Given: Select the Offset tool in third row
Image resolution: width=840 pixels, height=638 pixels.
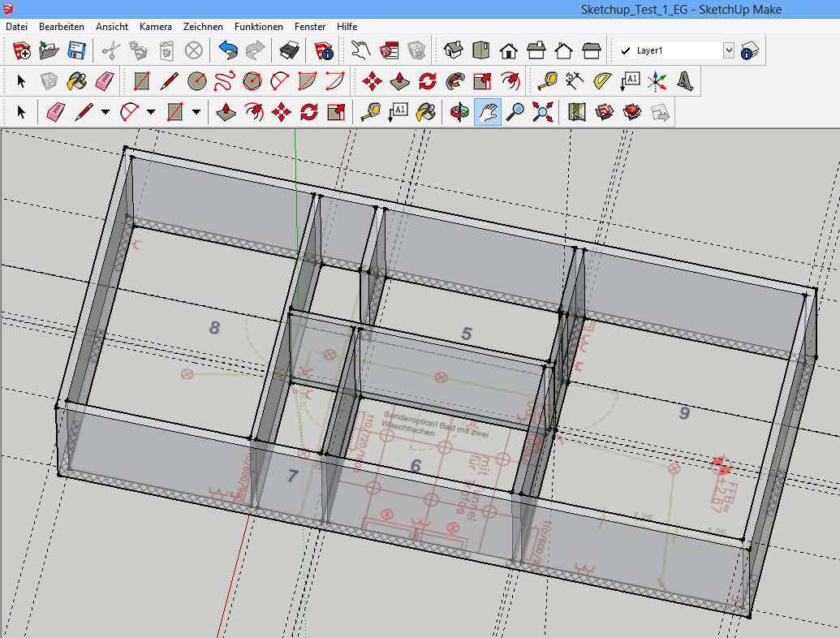Looking at the screenshot, I should (x=254, y=113).
